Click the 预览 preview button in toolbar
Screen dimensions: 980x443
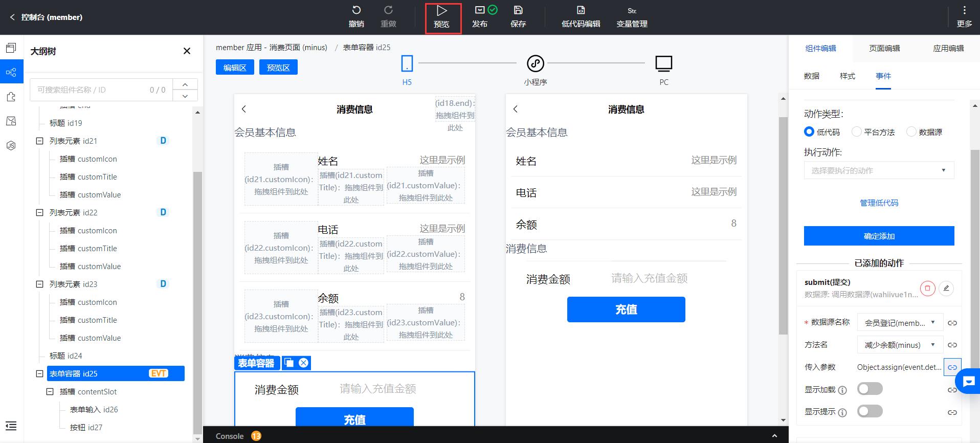point(442,18)
